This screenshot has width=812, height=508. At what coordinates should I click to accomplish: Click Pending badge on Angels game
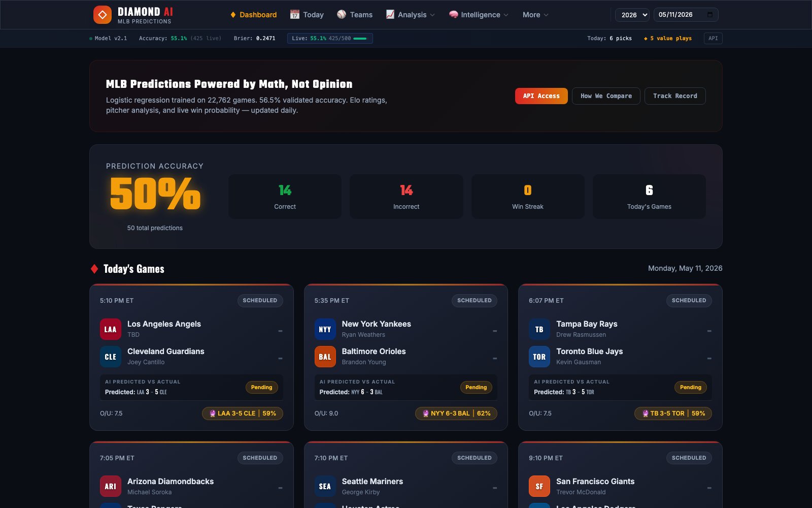click(x=261, y=387)
